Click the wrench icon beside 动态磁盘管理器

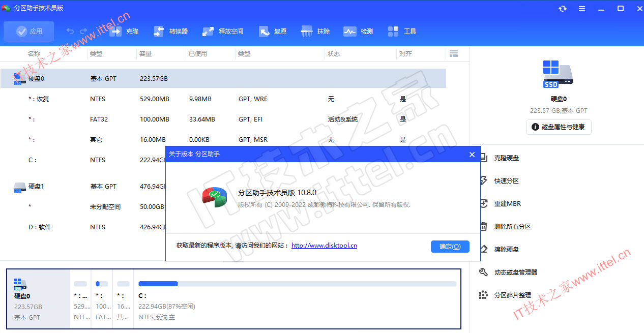coord(484,272)
